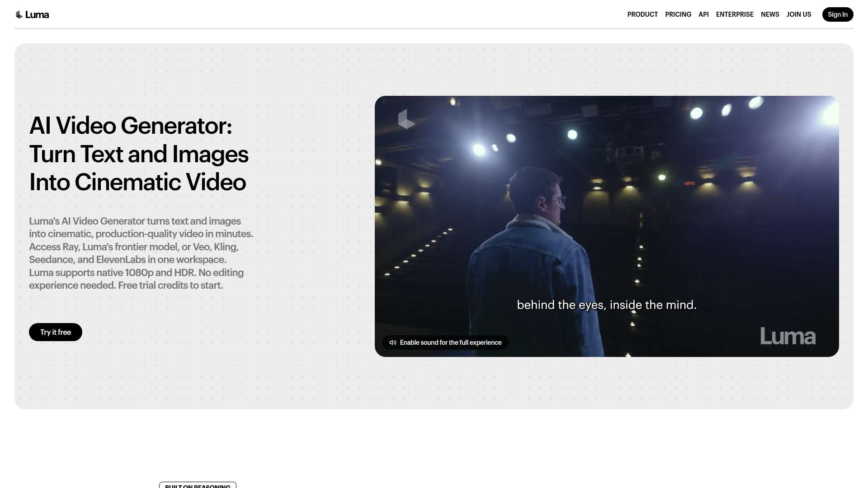
Task: Enable sound for the full experience
Action: (445, 343)
